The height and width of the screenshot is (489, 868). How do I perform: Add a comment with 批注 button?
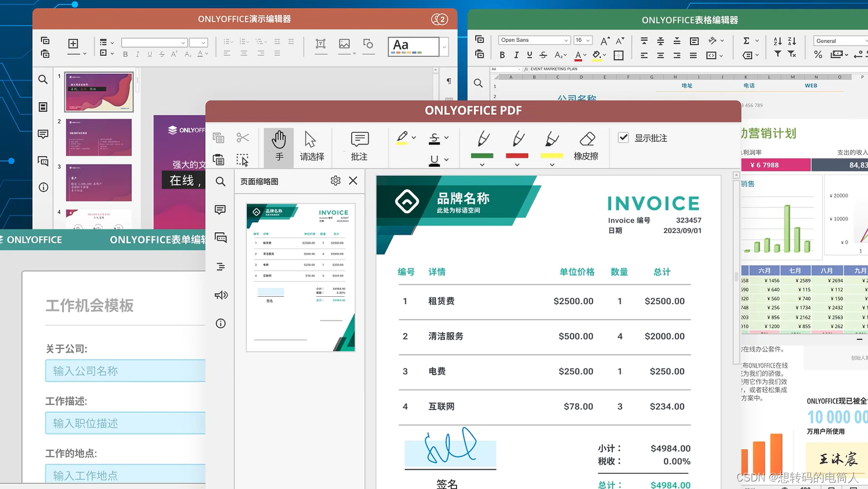359,146
